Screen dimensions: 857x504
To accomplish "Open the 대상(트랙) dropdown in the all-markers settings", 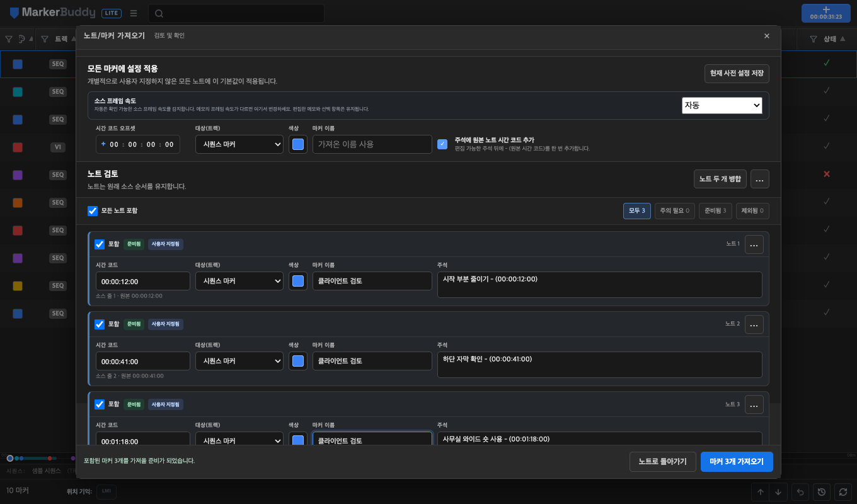I will 239,144.
